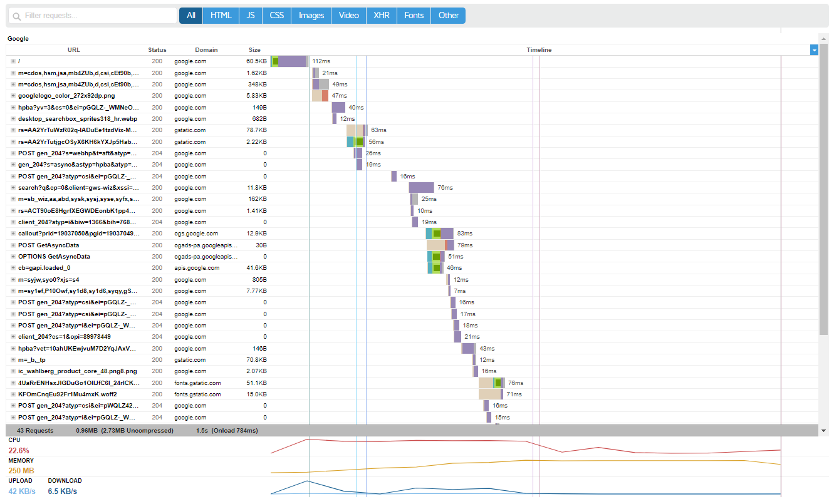Screen dimensions: 834x504
Task: Expand the ic_wahlberg_product_core_48.png8.png row
Action: tap(13, 371)
